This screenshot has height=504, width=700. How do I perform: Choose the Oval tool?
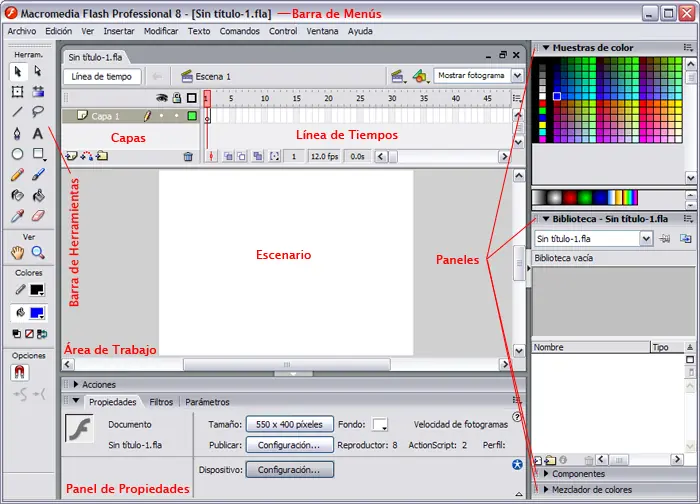point(17,154)
